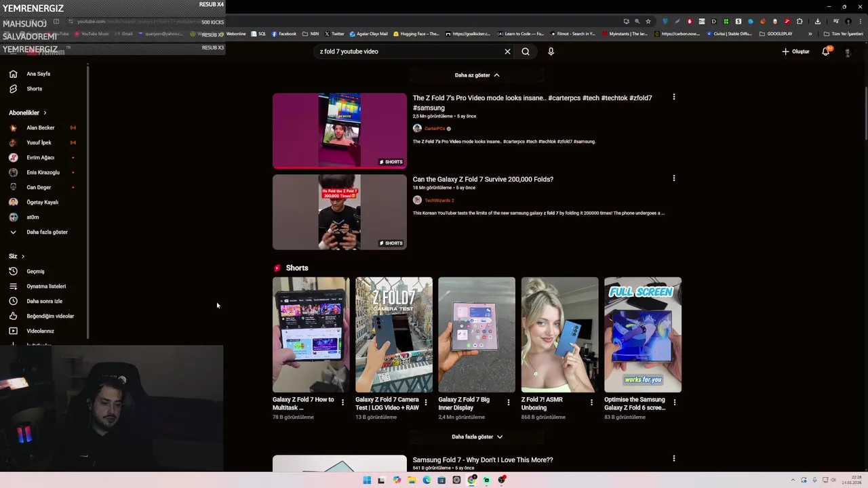Expand the Siz section arrow
The width and height of the screenshot is (868, 488).
point(22,256)
